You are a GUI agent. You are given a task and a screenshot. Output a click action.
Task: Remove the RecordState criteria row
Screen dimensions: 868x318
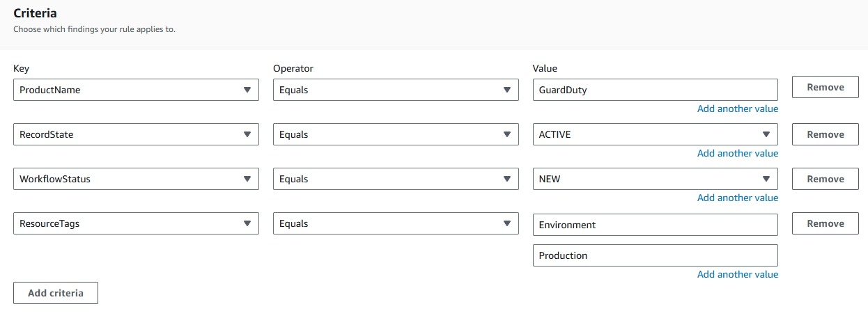point(825,134)
